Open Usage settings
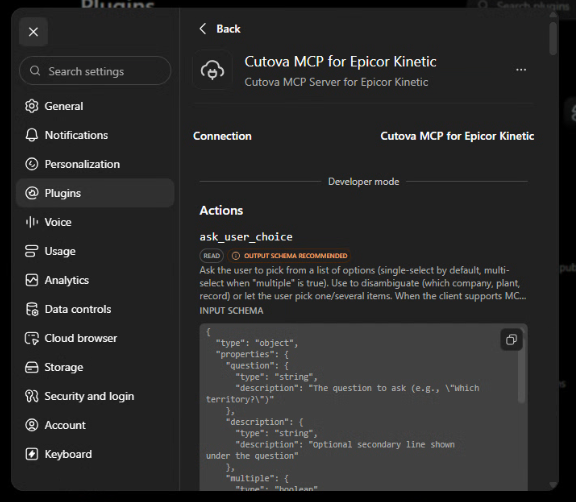Viewport: 576px width, 502px height. pyautogui.click(x=95, y=251)
